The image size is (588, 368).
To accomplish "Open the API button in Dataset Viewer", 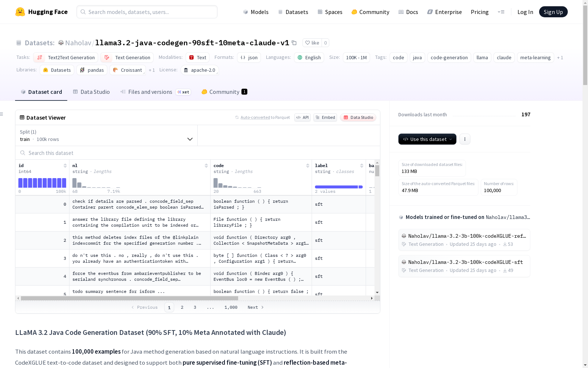I will [x=302, y=117].
